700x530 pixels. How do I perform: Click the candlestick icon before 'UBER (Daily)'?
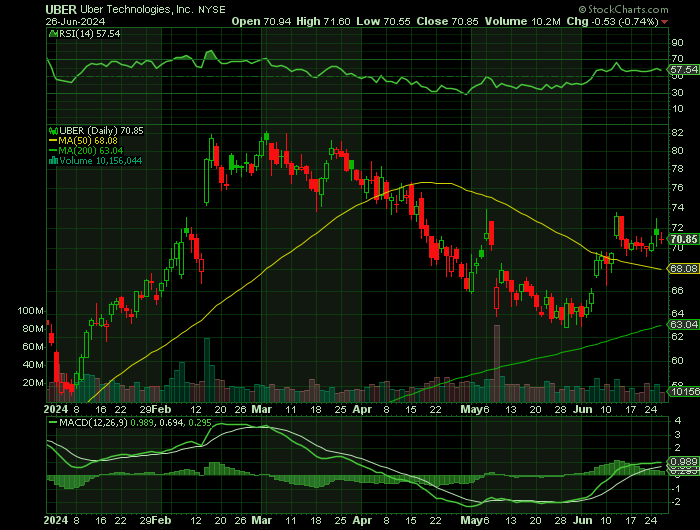53,131
